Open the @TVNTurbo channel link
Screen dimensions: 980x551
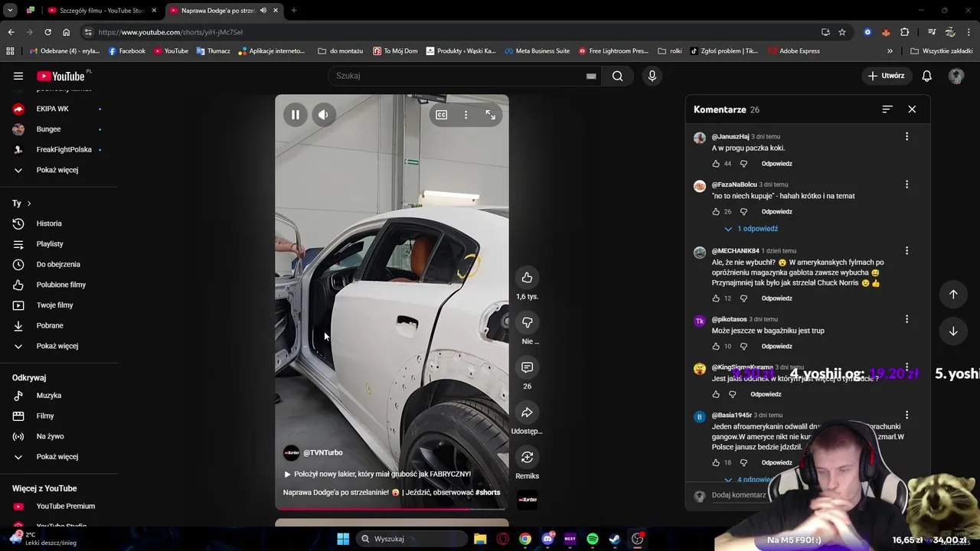[x=322, y=453]
